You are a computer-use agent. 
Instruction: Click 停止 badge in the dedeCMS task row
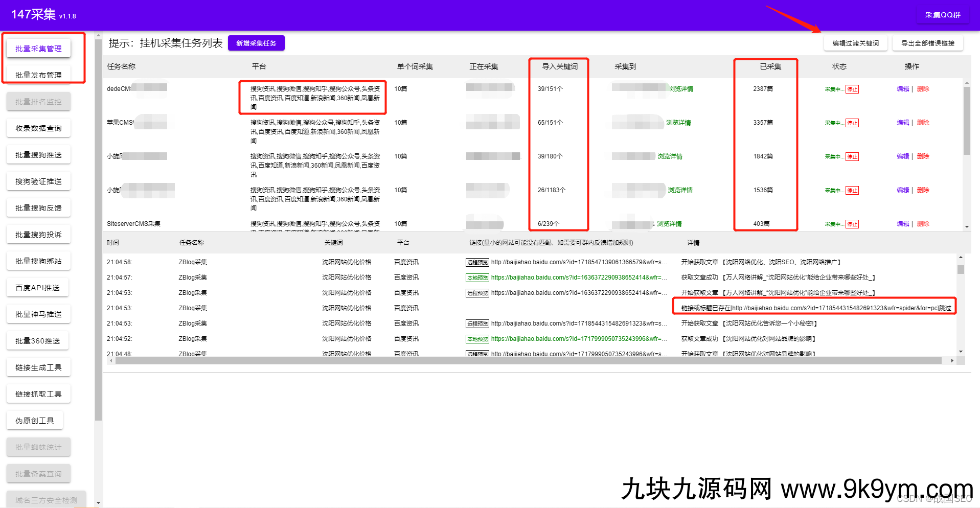[x=852, y=89]
